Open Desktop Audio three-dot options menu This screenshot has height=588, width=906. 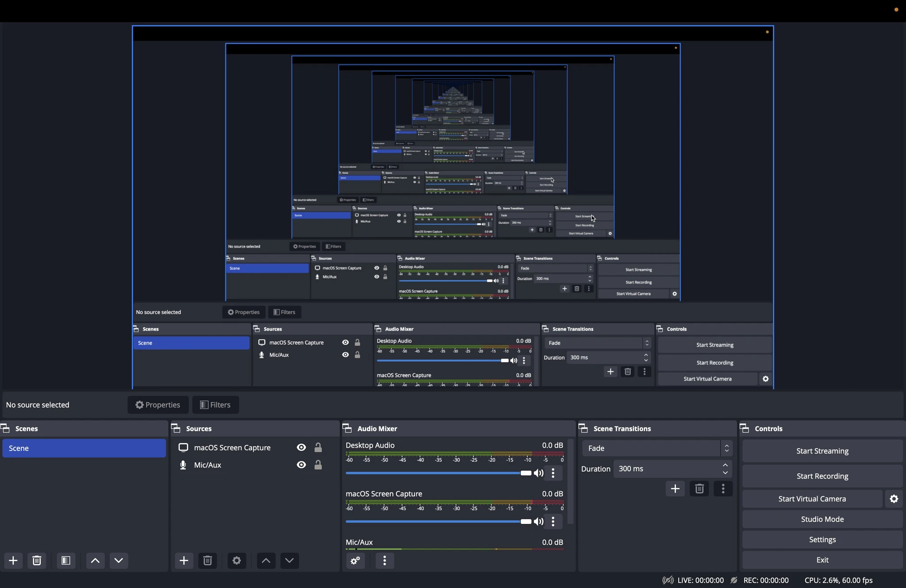coord(553,473)
